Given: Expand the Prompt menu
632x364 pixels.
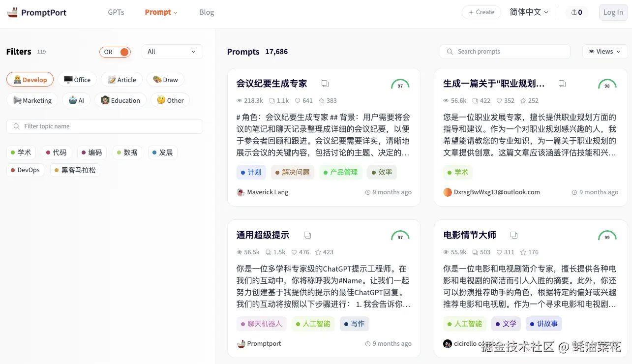Looking at the screenshot, I should click(x=161, y=12).
